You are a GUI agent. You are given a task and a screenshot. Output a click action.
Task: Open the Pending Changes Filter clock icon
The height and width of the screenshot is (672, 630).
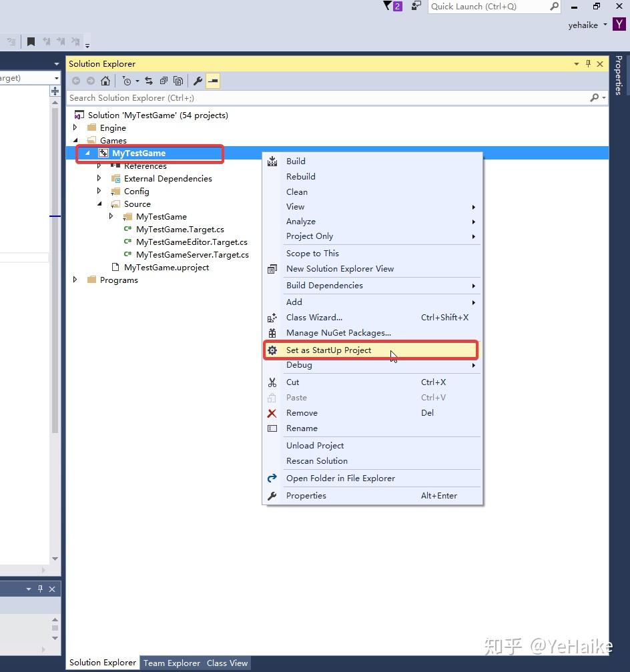pyautogui.click(x=127, y=81)
